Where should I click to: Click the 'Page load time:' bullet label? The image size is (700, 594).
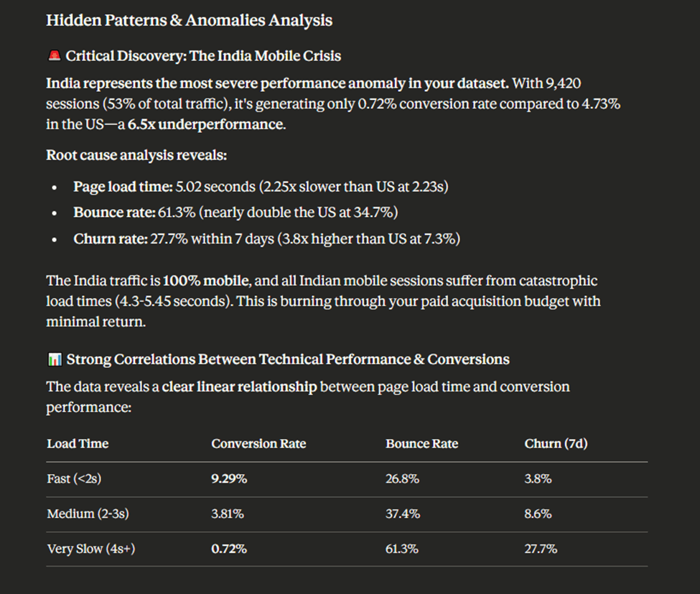123,187
